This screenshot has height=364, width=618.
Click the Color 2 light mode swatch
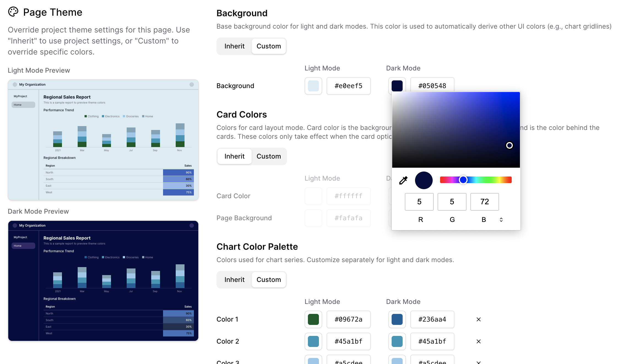[313, 341]
